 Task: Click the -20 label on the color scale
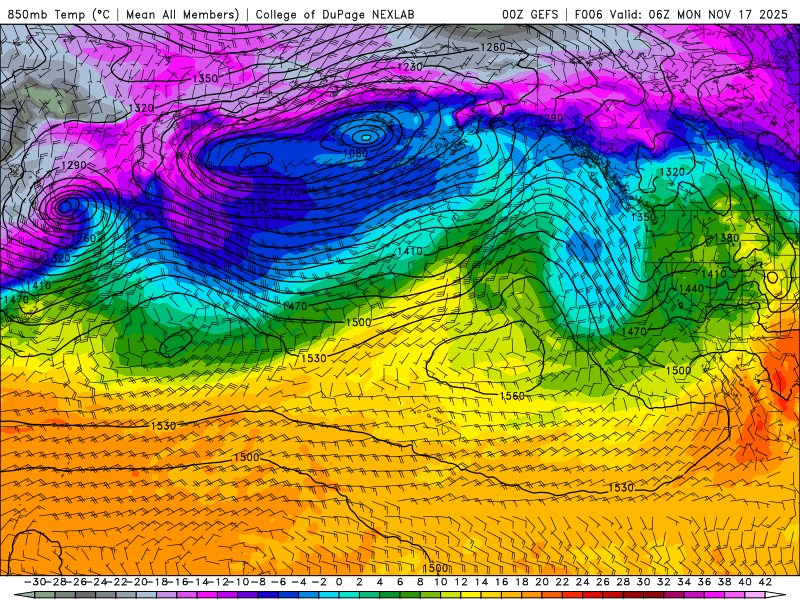click(x=137, y=582)
